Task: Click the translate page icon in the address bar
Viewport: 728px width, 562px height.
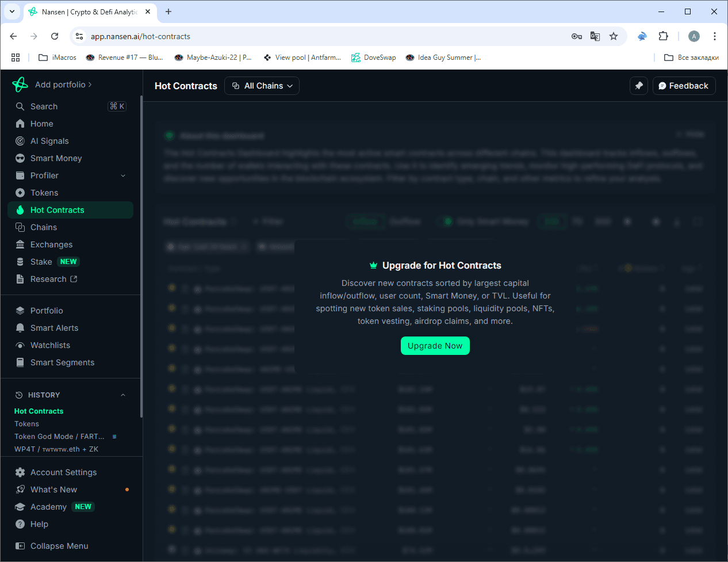Action: [x=595, y=36]
